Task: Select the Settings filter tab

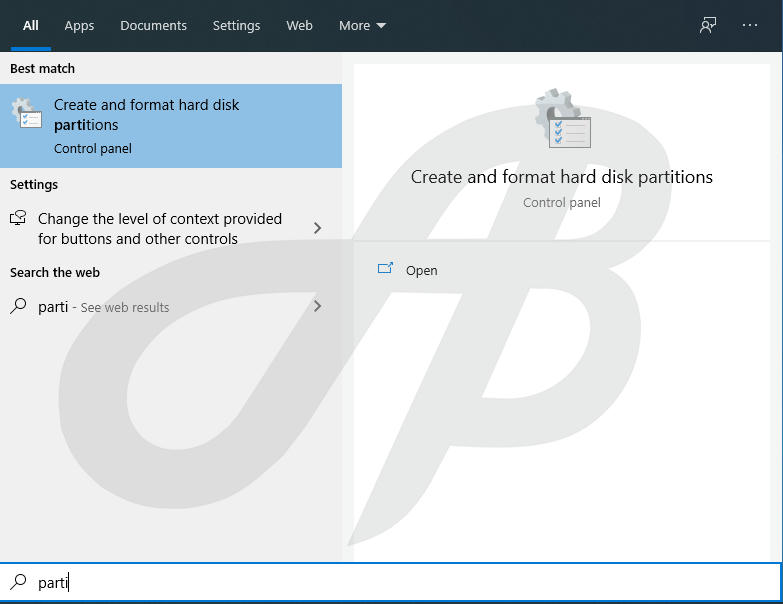Action: click(x=236, y=26)
